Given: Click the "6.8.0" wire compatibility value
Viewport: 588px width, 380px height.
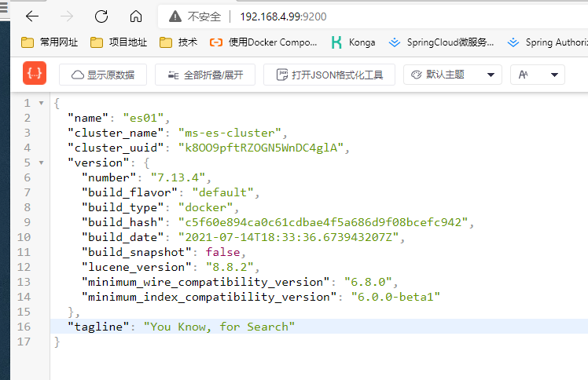Looking at the screenshot, I should click(368, 282).
